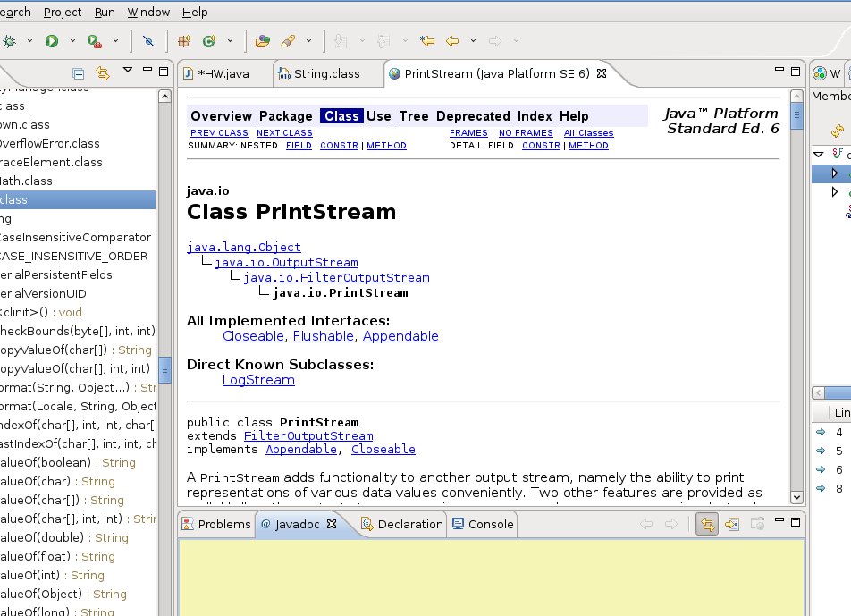Toggle Link with Editor in left panel
The height and width of the screenshot is (616, 851).
pos(103,73)
